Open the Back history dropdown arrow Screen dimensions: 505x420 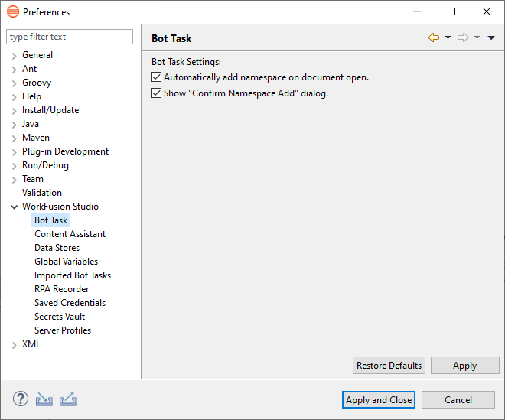point(448,37)
